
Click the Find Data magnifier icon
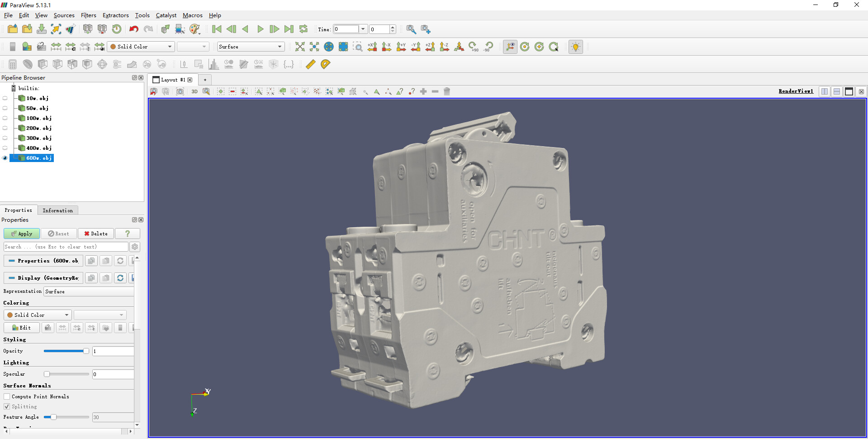click(411, 29)
